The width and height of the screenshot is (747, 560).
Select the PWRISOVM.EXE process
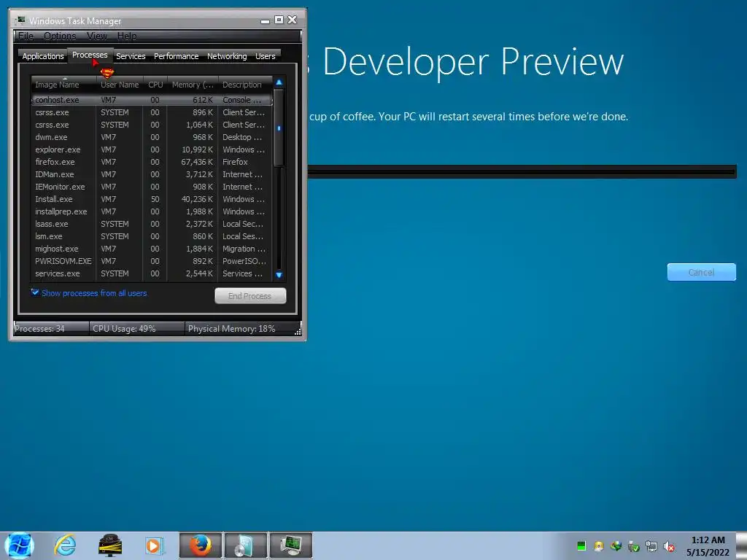(x=152, y=261)
